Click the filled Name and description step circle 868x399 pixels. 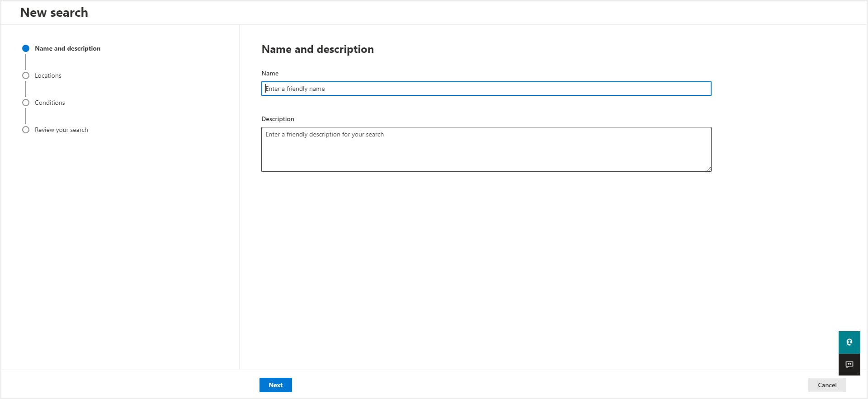(x=26, y=48)
